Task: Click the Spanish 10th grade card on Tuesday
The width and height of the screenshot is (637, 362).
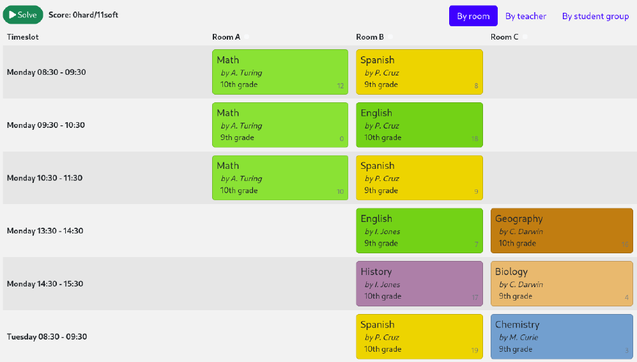Action: 419,336
